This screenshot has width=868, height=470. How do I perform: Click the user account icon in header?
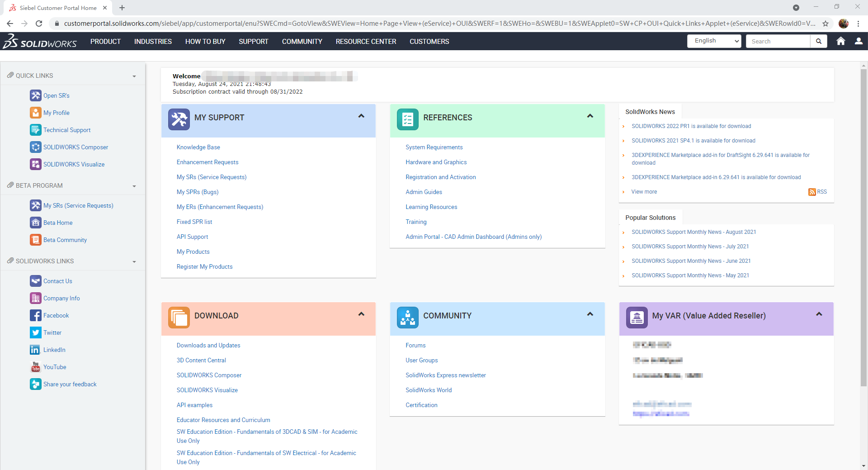(859, 41)
